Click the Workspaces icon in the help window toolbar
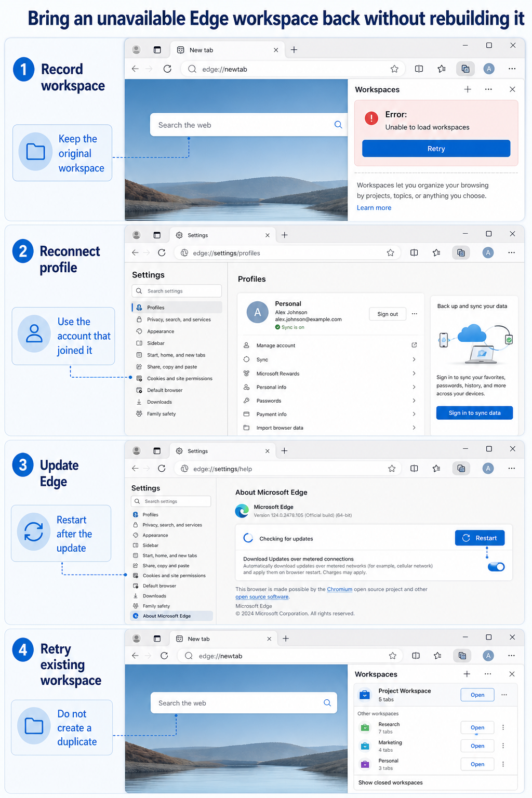 [x=461, y=469]
